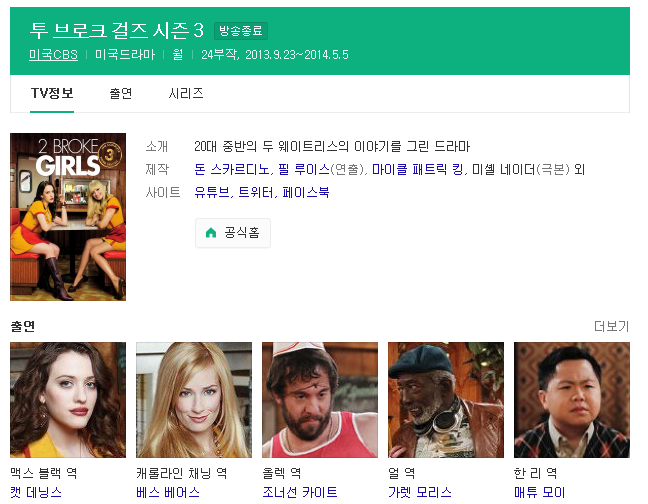Click 더보기 to see more cast
This screenshot has width=648, height=504.
click(612, 326)
